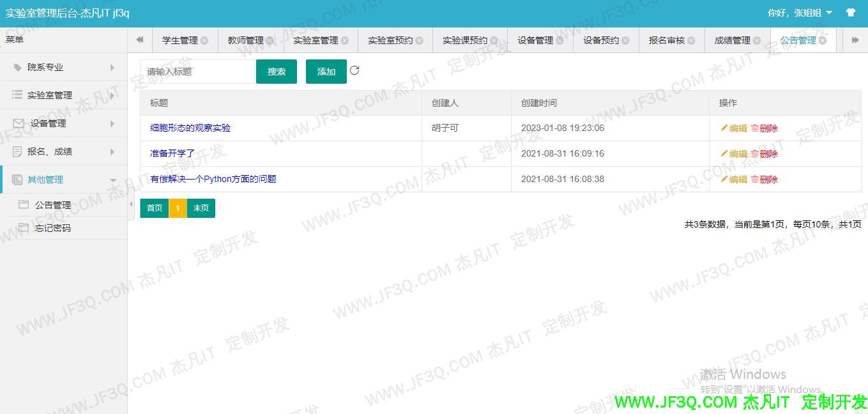Click the folder icon beside 忘记密码
Image resolution: width=868 pixels, height=414 pixels.
(25, 228)
